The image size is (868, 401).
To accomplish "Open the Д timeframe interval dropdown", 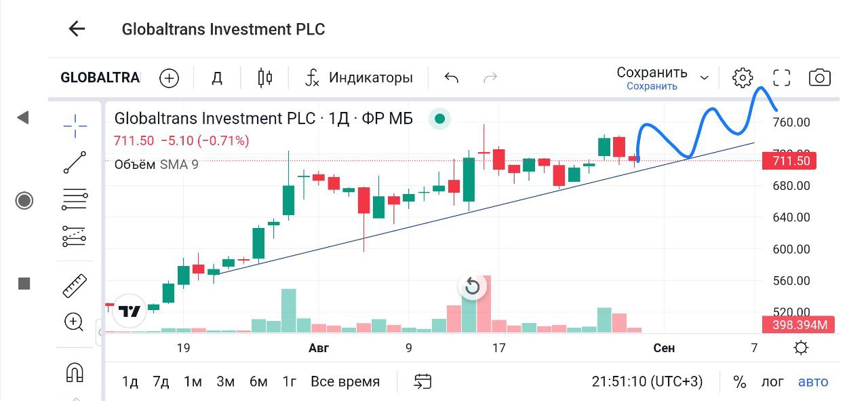I will 217,78.
